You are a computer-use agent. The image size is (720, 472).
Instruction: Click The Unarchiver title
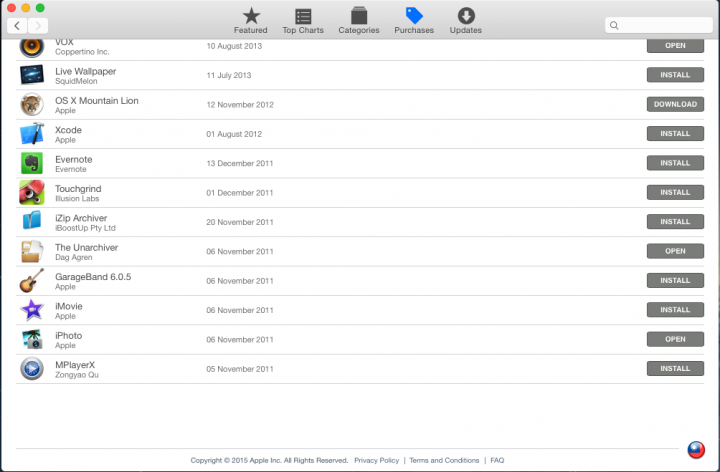pos(86,247)
